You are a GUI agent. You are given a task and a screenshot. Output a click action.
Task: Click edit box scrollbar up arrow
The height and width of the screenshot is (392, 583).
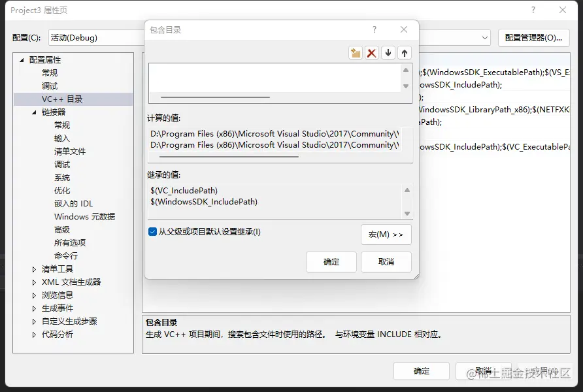(406, 70)
